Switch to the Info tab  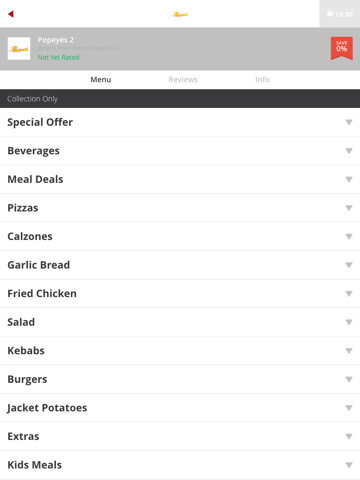[x=262, y=80]
